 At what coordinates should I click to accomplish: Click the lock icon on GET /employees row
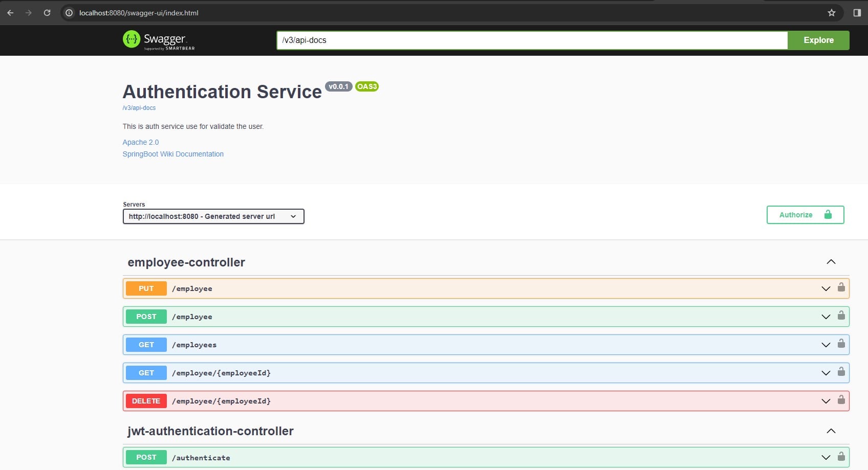tap(841, 344)
